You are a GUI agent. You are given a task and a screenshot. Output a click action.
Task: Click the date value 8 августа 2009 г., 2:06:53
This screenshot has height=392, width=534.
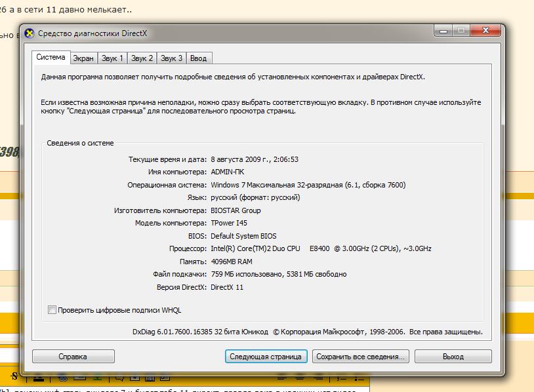[255, 159]
